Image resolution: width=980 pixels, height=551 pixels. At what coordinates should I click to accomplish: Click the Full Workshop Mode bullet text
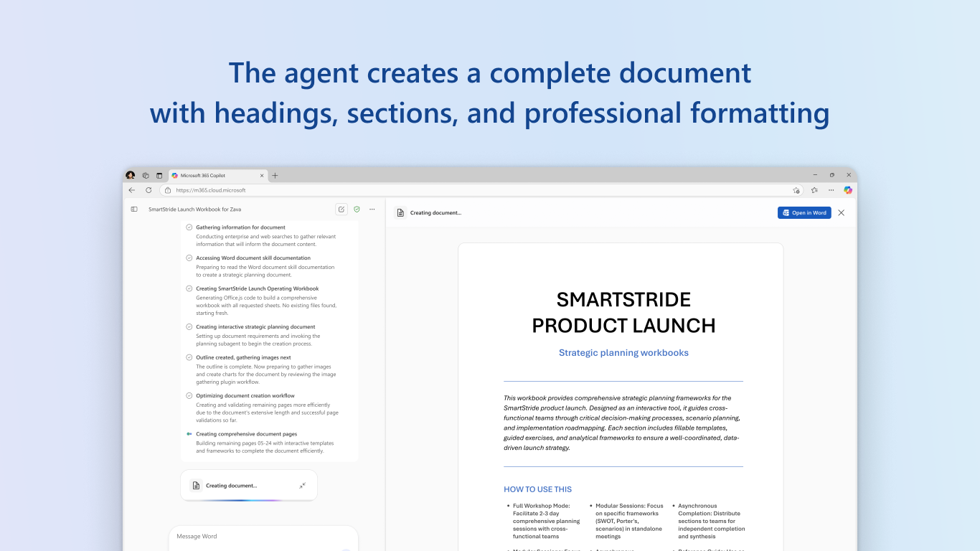pyautogui.click(x=547, y=521)
